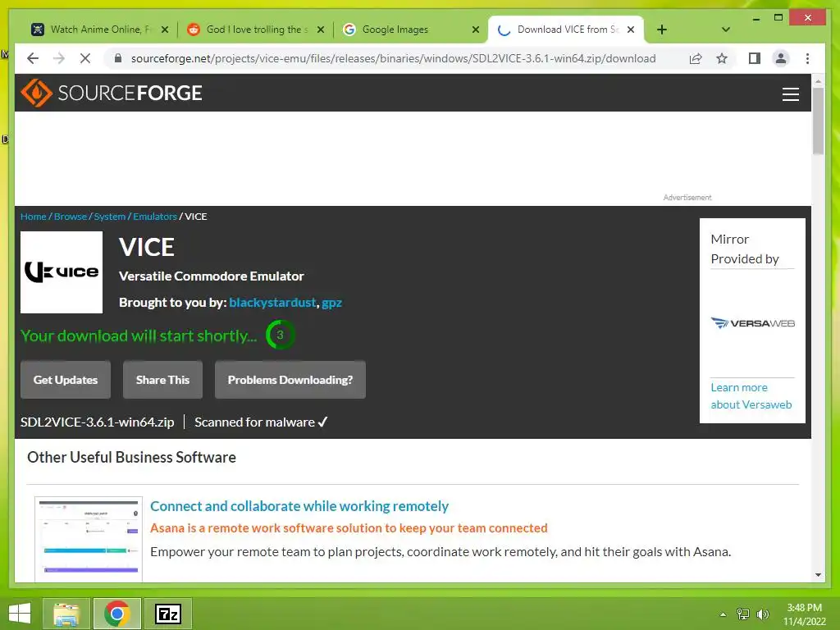Viewport: 840px width, 630px height.
Task: Open the Windows Start menu
Action: coord(20,614)
